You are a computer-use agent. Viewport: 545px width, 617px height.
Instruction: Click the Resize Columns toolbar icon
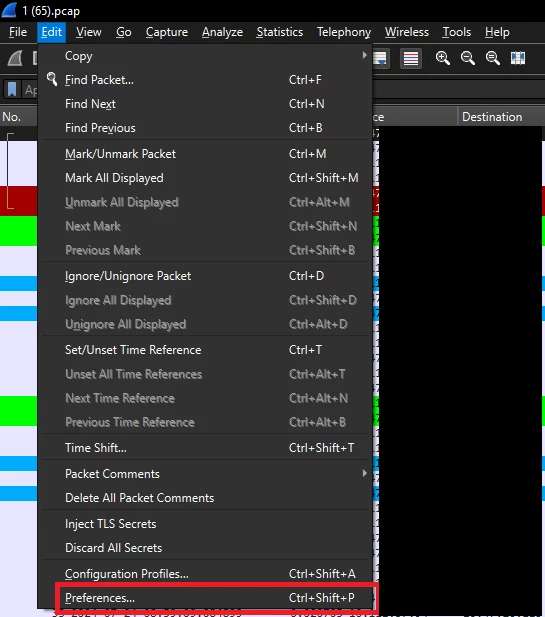coord(518,58)
